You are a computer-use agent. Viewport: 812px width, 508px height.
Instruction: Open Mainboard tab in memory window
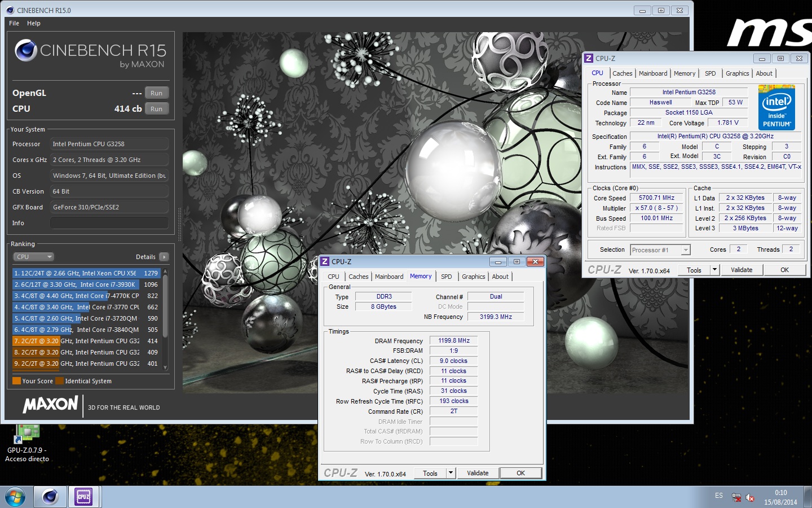point(389,277)
